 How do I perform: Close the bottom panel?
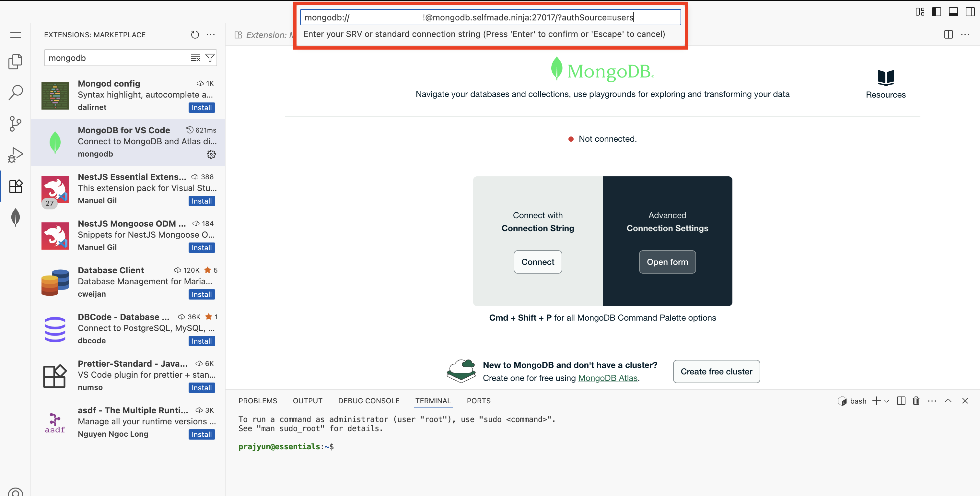coord(965,401)
